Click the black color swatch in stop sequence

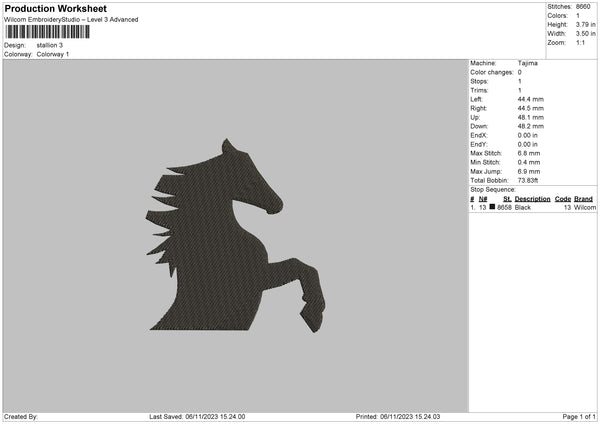[x=492, y=207]
